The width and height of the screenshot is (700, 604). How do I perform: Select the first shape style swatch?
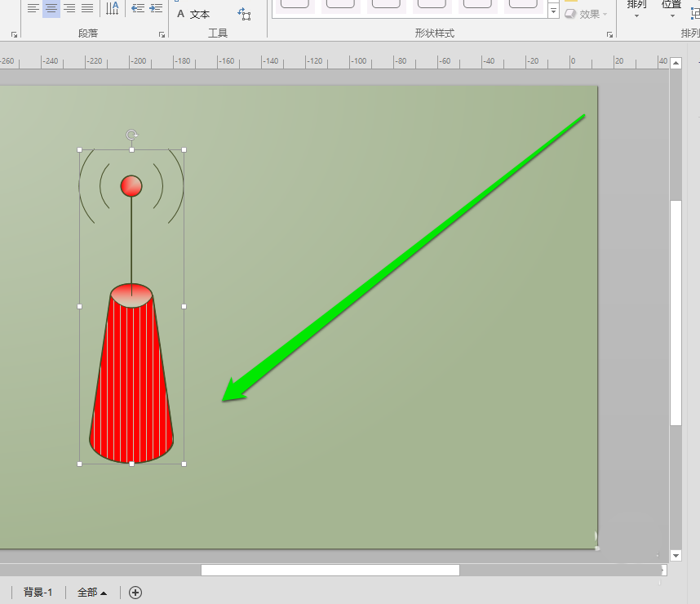click(295, 6)
